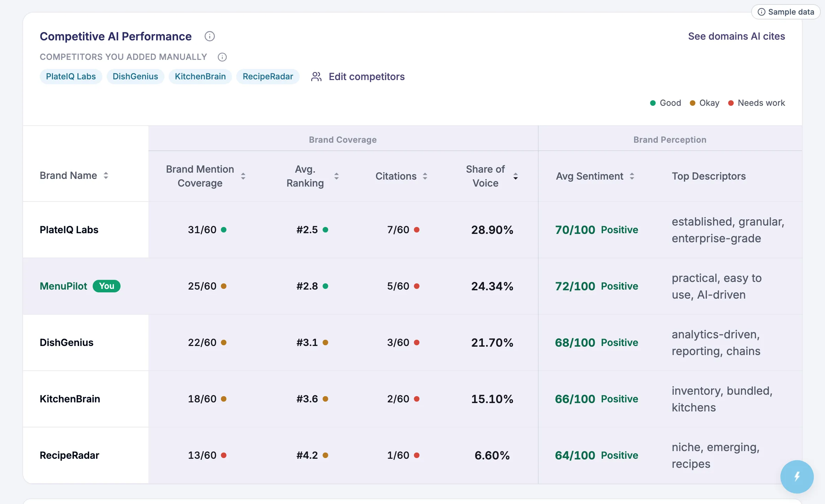Click the Sample data info badge

pyautogui.click(x=786, y=12)
